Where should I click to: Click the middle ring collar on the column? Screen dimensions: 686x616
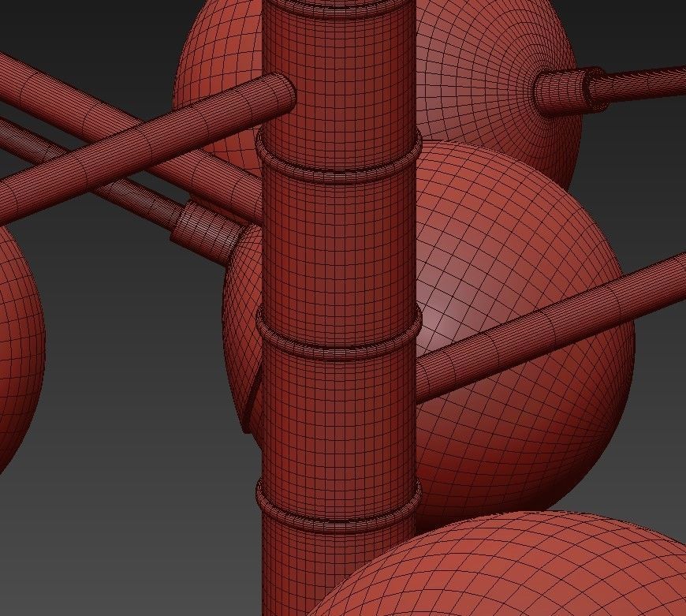pyautogui.click(x=338, y=333)
